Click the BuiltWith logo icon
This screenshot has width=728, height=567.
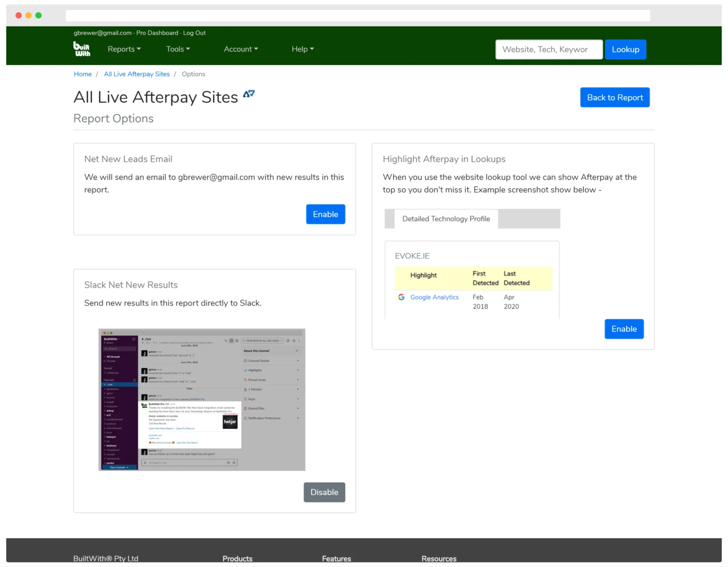82,49
